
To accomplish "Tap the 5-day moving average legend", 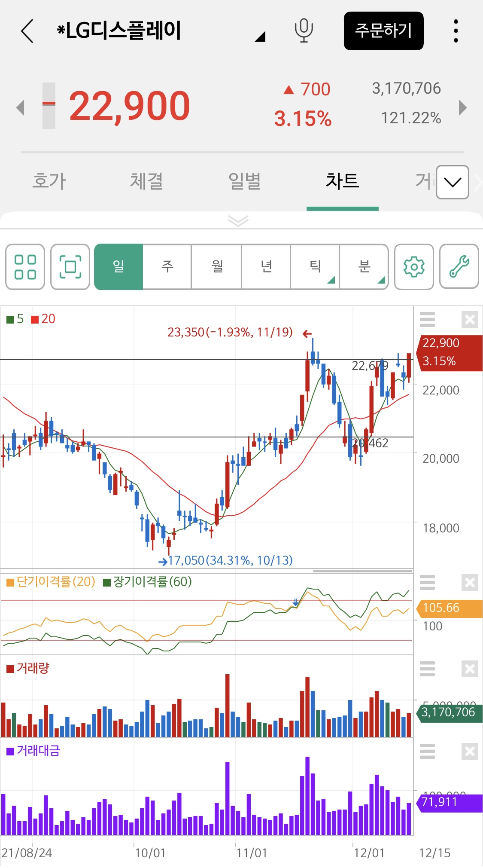I will coord(15,319).
